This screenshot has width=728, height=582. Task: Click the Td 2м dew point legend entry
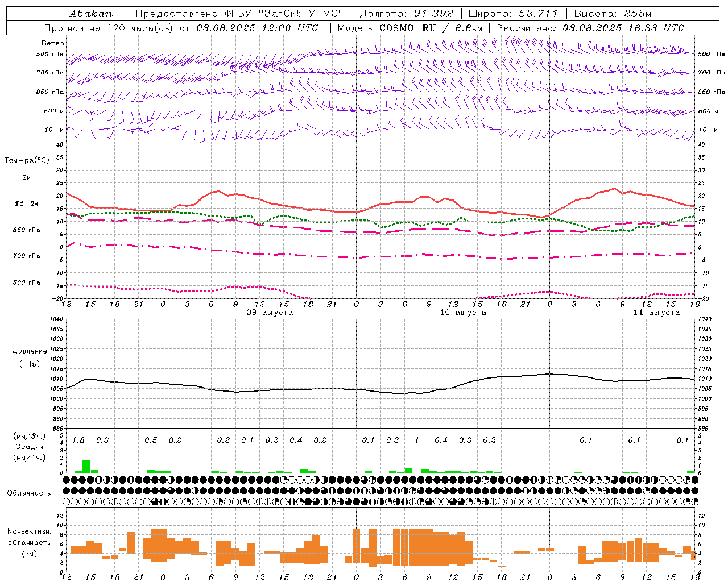[26, 203]
